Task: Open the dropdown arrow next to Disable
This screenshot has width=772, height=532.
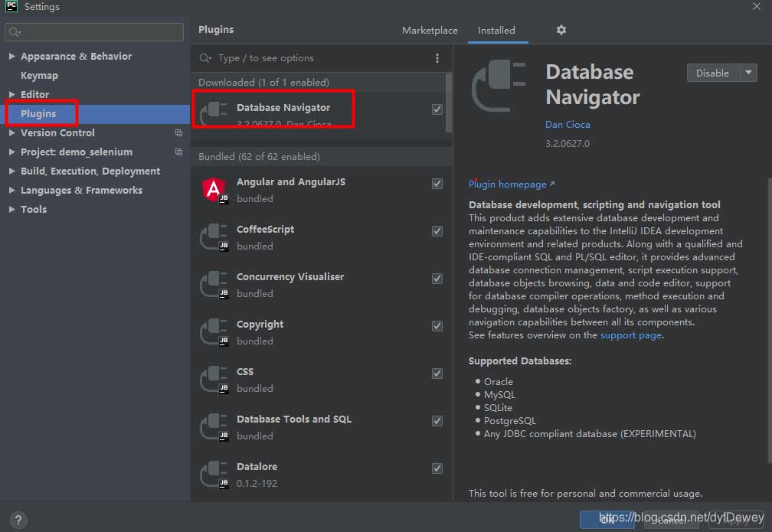Action: tap(748, 73)
